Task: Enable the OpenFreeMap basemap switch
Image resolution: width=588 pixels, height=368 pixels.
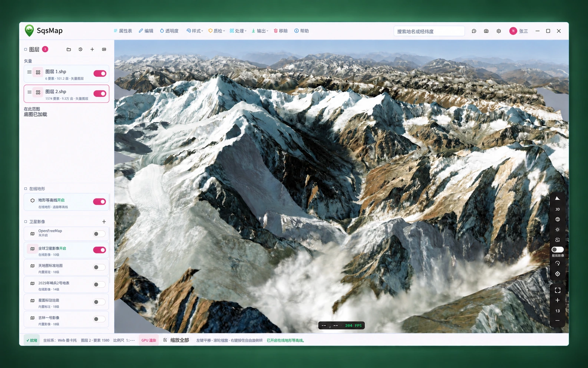Action: pos(99,234)
